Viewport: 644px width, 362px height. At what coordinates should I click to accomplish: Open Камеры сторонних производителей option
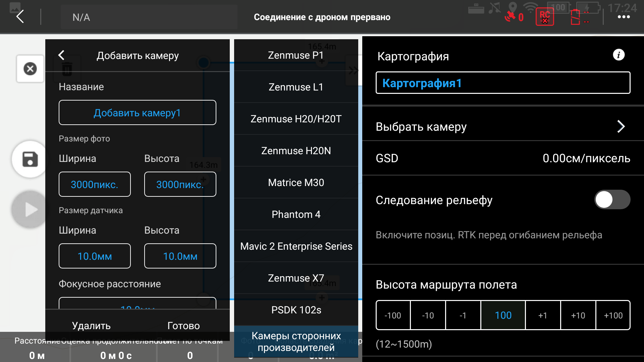tap(296, 342)
